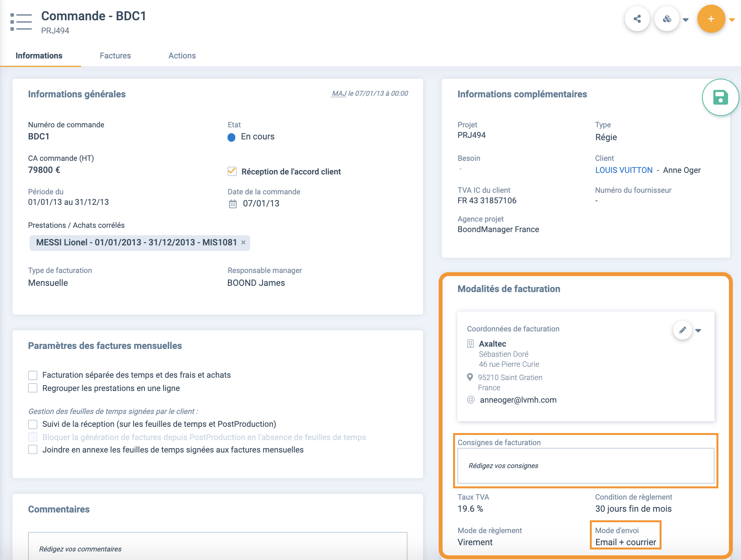The image size is (741, 560).
Task: Open the sidebar list menu icon
Action: [21, 22]
